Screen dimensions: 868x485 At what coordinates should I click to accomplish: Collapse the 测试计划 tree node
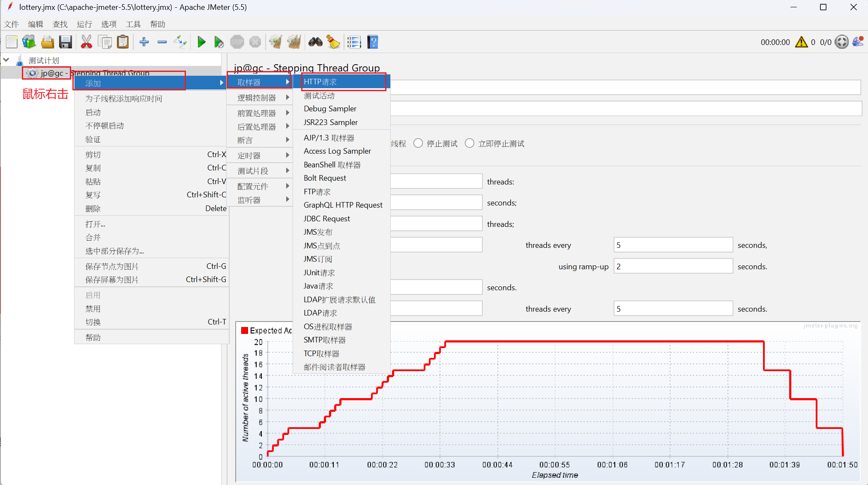[x=6, y=60]
